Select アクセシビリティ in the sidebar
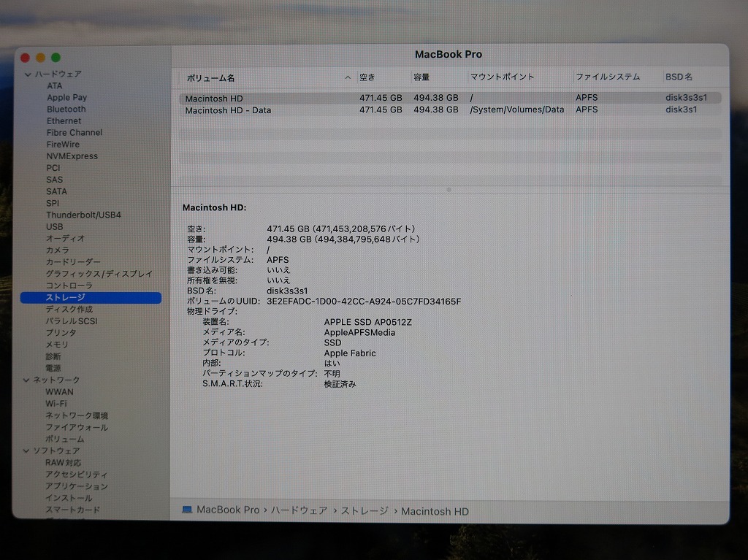748x560 pixels. click(x=76, y=475)
